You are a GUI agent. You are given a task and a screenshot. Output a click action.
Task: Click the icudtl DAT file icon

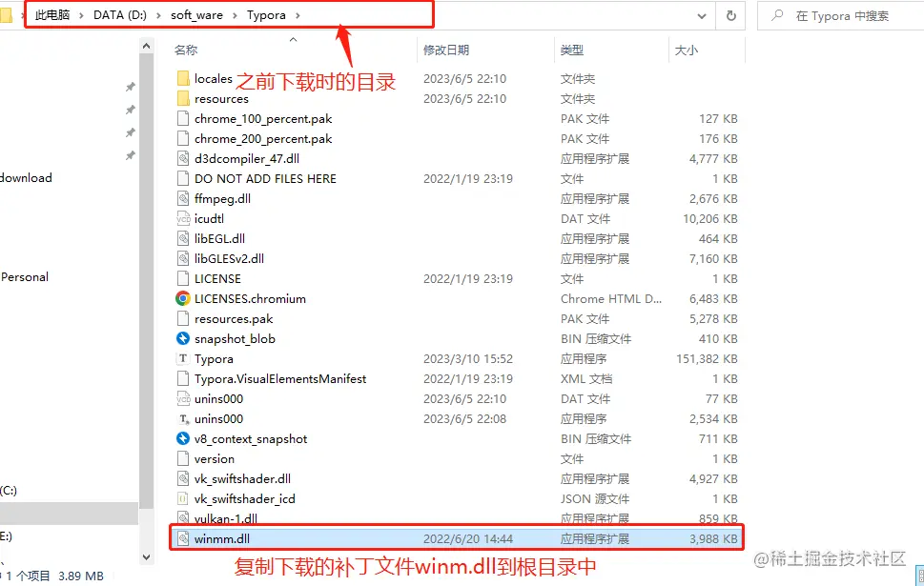pyautogui.click(x=183, y=218)
